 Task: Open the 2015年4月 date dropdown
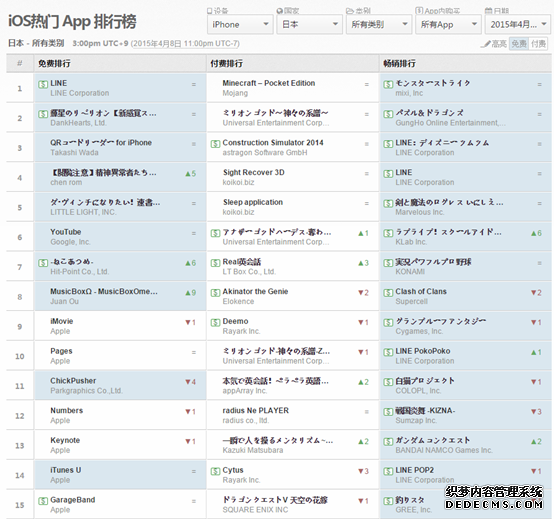518,24
